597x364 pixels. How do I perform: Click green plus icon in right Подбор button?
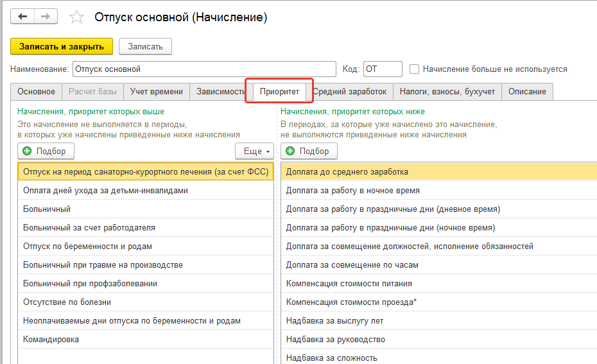pyautogui.click(x=290, y=151)
